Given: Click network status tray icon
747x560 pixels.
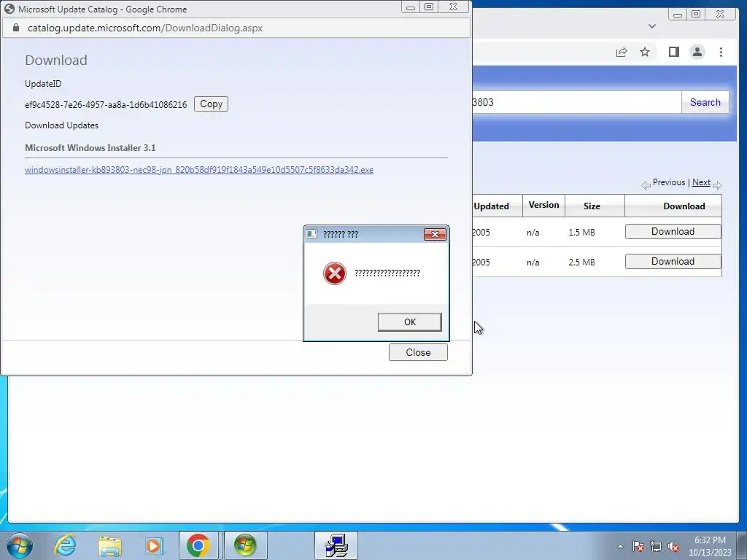Looking at the screenshot, I should click(x=656, y=546).
